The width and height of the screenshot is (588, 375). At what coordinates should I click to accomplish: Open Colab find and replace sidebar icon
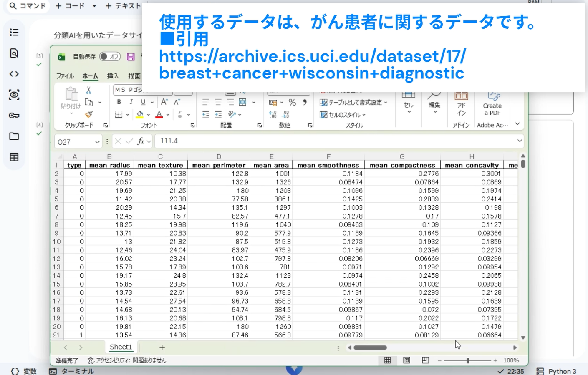(x=14, y=53)
